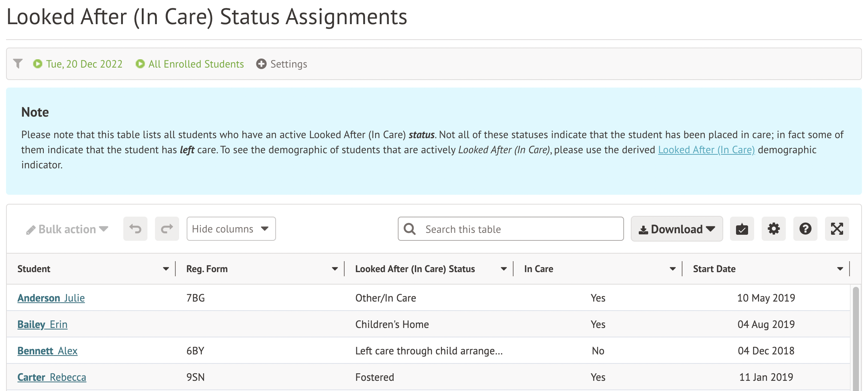
Task: Open the Download dropdown menu
Action: [676, 229]
